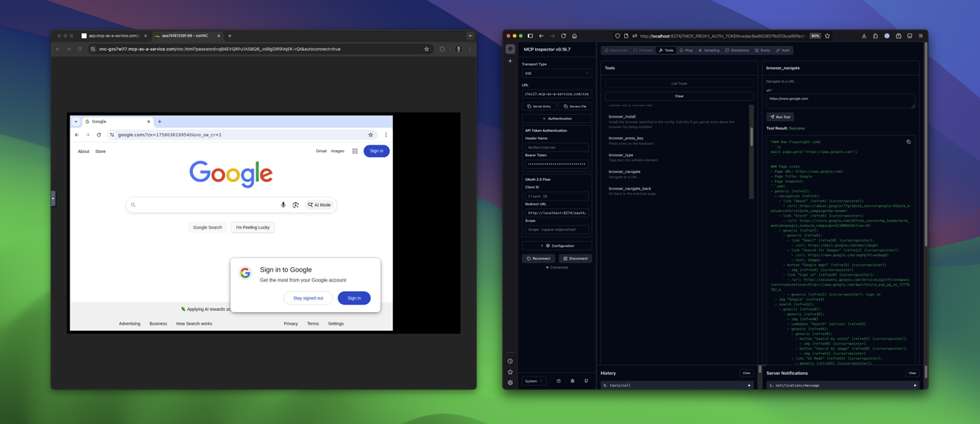Click the tools list scrollbar
The width and height of the screenshot is (980, 424).
coord(751,137)
